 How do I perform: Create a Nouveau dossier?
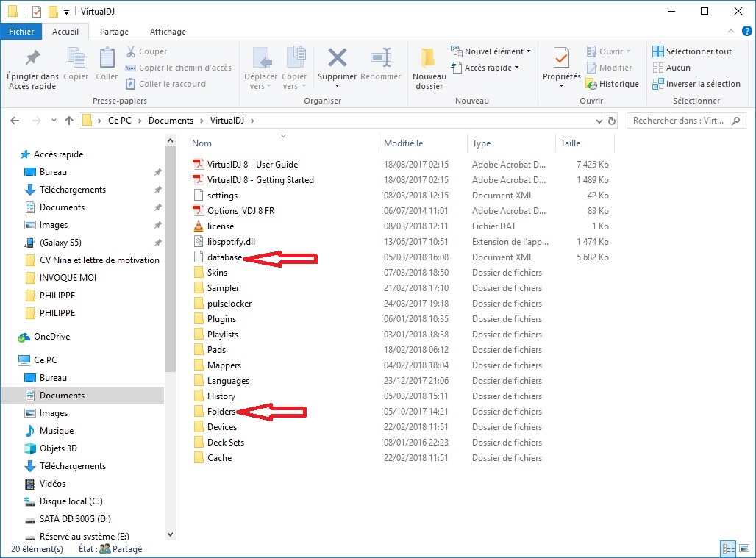429,69
